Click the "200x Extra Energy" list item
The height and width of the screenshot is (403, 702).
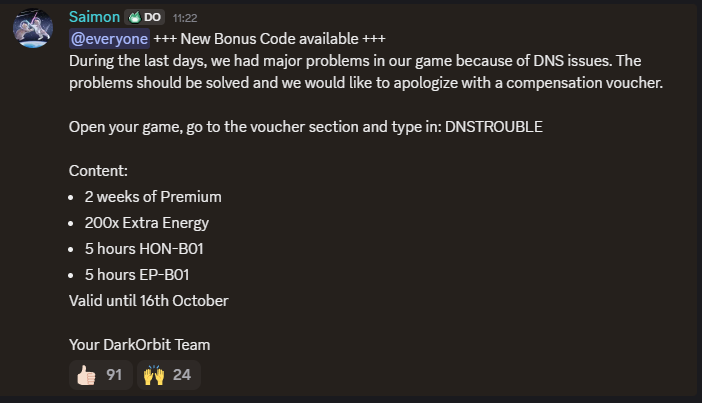pyautogui.click(x=147, y=222)
